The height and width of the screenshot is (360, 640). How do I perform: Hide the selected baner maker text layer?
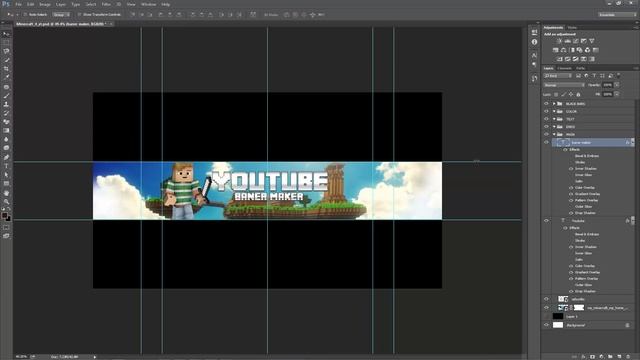(x=547, y=142)
